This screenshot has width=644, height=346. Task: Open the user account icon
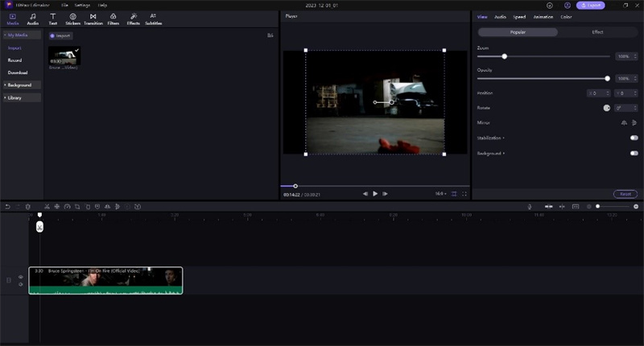coord(568,6)
